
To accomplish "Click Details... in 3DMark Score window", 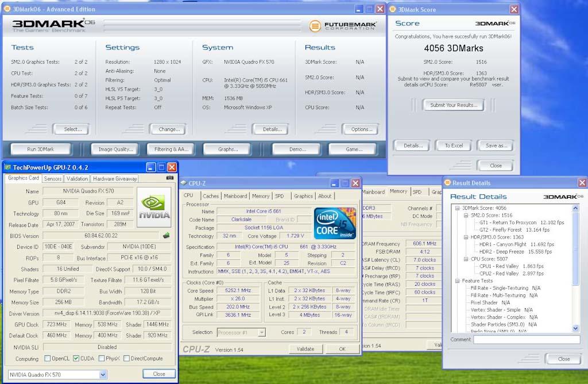I will click(413, 145).
